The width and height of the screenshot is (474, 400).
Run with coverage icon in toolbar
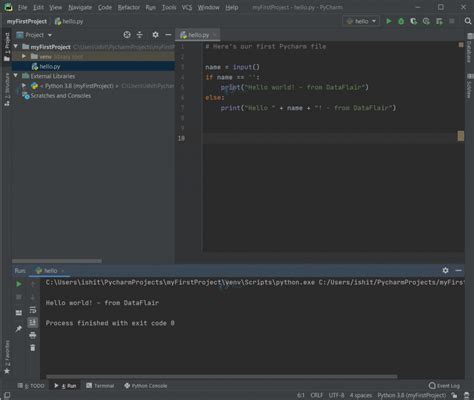point(414,21)
